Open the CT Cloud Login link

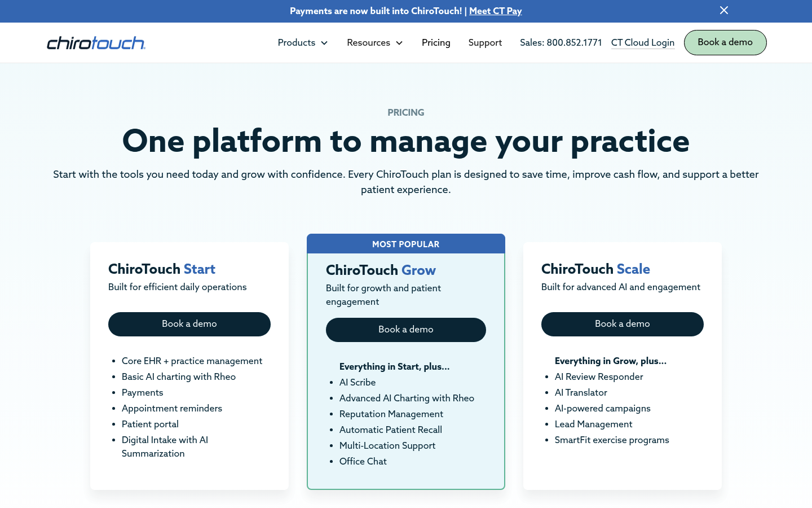pyautogui.click(x=643, y=43)
